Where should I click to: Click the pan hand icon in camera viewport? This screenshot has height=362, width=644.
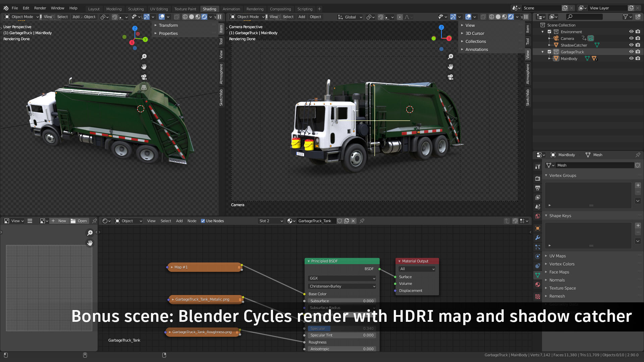(x=450, y=67)
